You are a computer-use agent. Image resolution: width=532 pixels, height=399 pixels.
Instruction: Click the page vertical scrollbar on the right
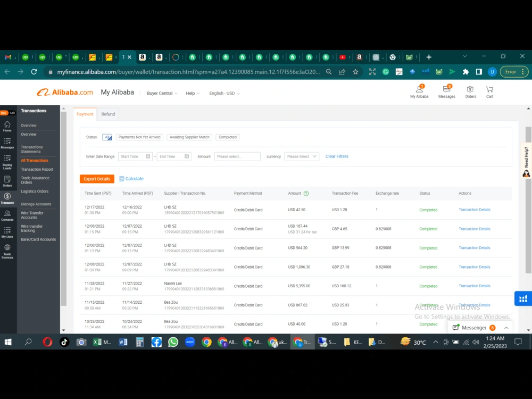point(528,200)
